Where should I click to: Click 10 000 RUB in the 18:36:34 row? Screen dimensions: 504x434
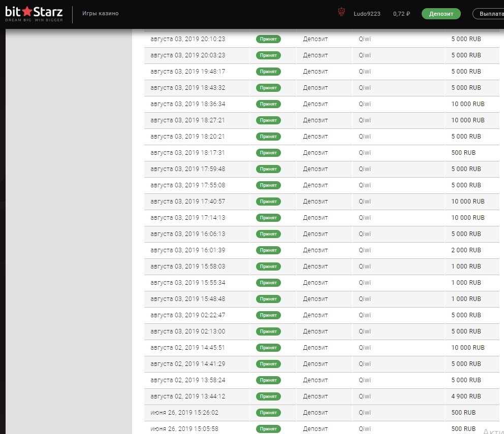[x=468, y=104]
